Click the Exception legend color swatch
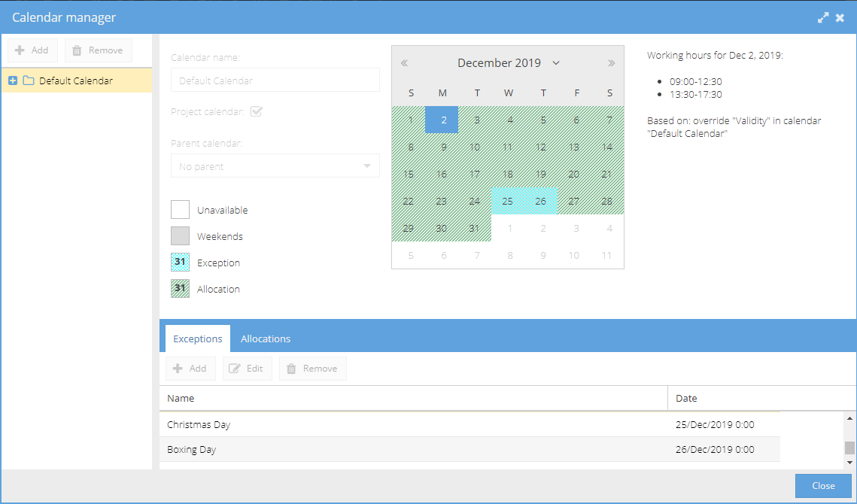Image resolution: width=857 pixels, height=504 pixels. click(179, 263)
